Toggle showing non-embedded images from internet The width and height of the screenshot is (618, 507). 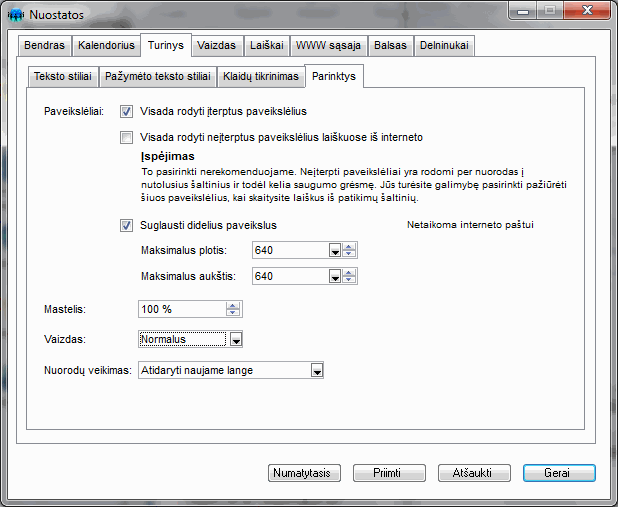127,138
